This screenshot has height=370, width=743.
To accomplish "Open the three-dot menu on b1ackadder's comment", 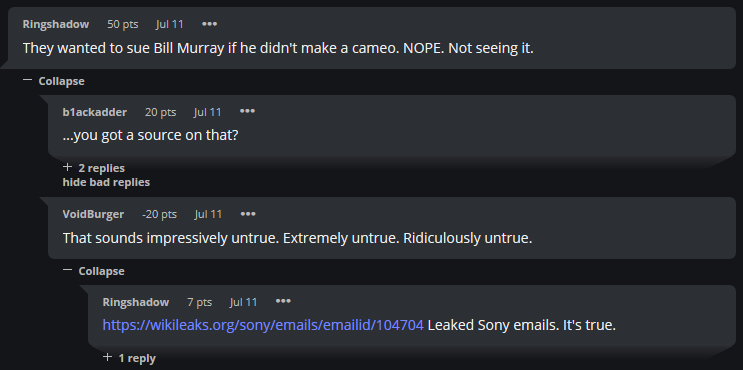I will (247, 111).
